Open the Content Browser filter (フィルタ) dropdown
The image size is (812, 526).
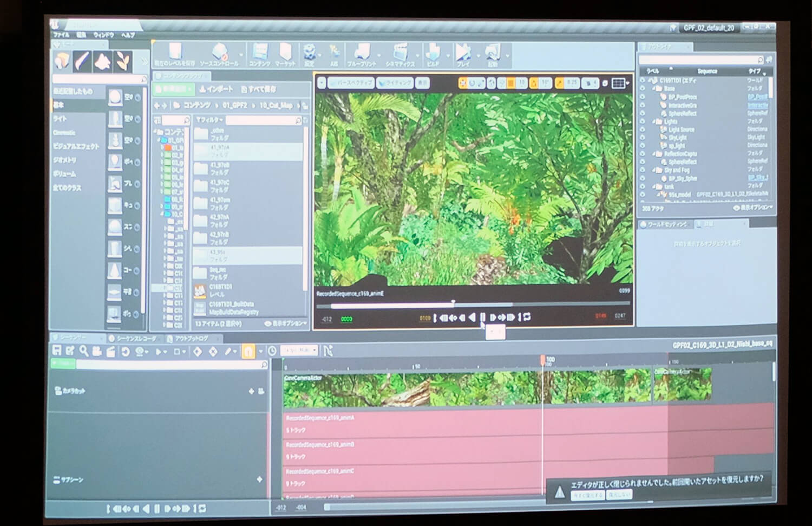pyautogui.click(x=209, y=120)
